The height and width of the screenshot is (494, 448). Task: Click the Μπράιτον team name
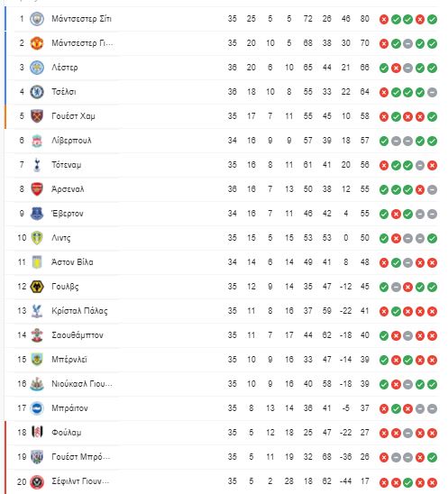click(69, 408)
